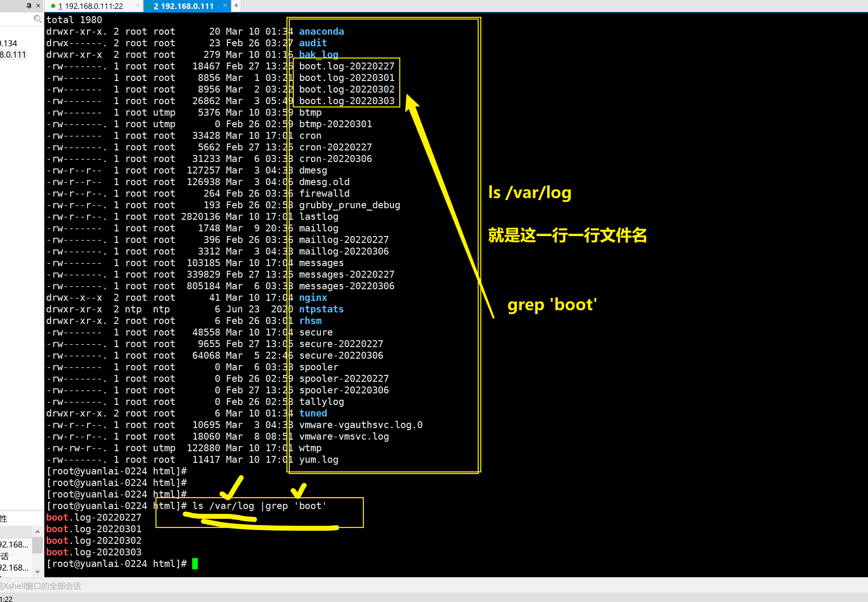Click the 'spooler-20220306' file name
Screen dimensions: 868x602
coord(344,390)
